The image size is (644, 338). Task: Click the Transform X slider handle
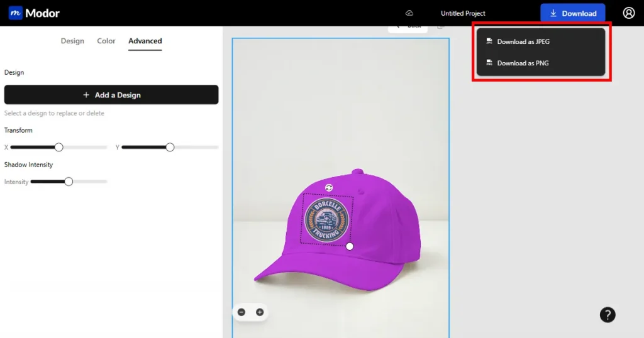click(x=58, y=147)
